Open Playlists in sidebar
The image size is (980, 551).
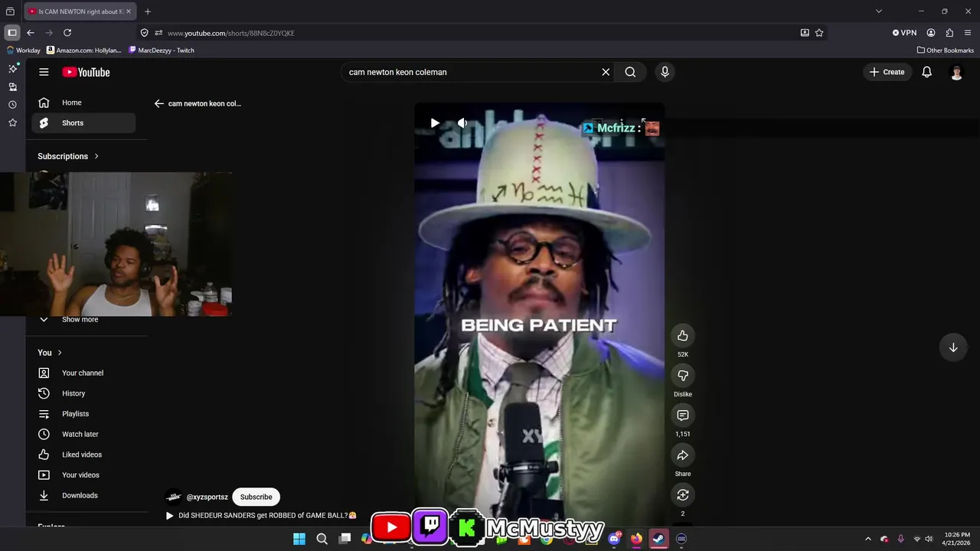click(83, 414)
